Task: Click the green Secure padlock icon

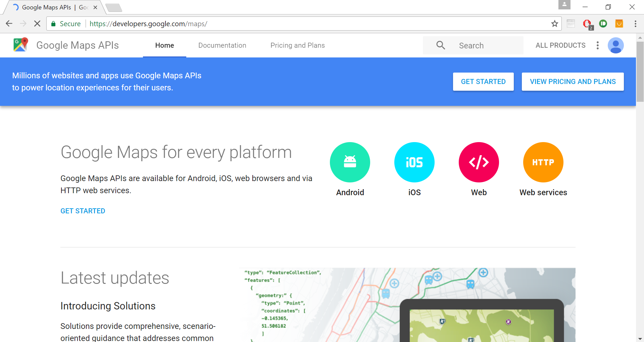Action: [x=53, y=24]
